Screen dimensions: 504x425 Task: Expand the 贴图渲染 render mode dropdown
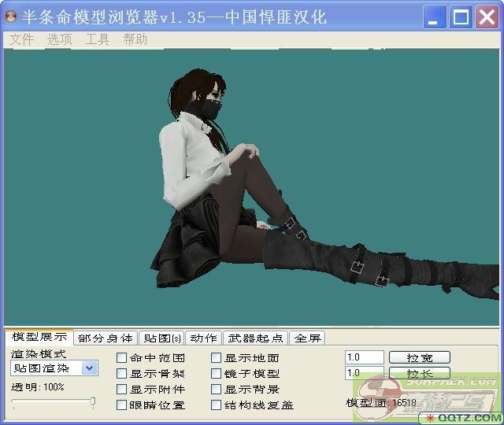coord(89,368)
